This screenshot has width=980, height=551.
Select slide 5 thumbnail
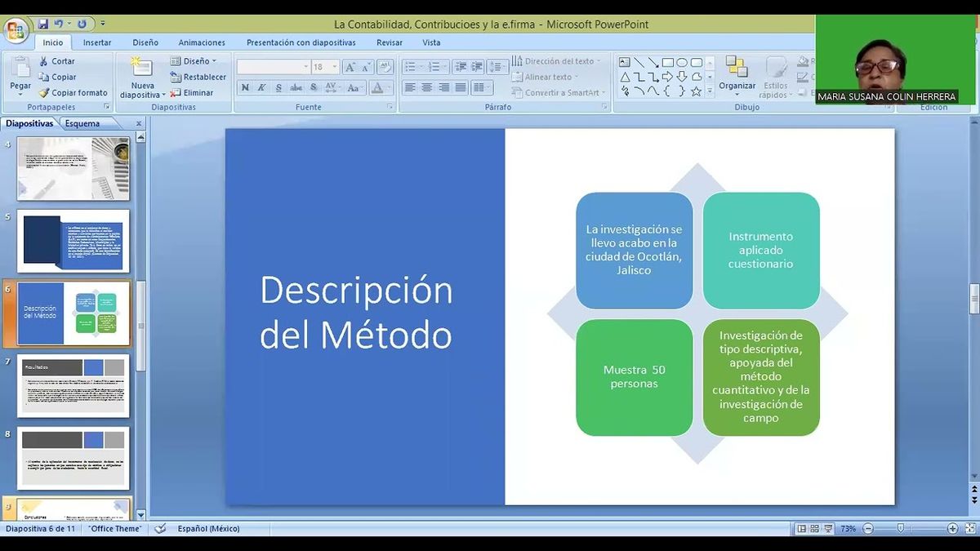coord(73,241)
